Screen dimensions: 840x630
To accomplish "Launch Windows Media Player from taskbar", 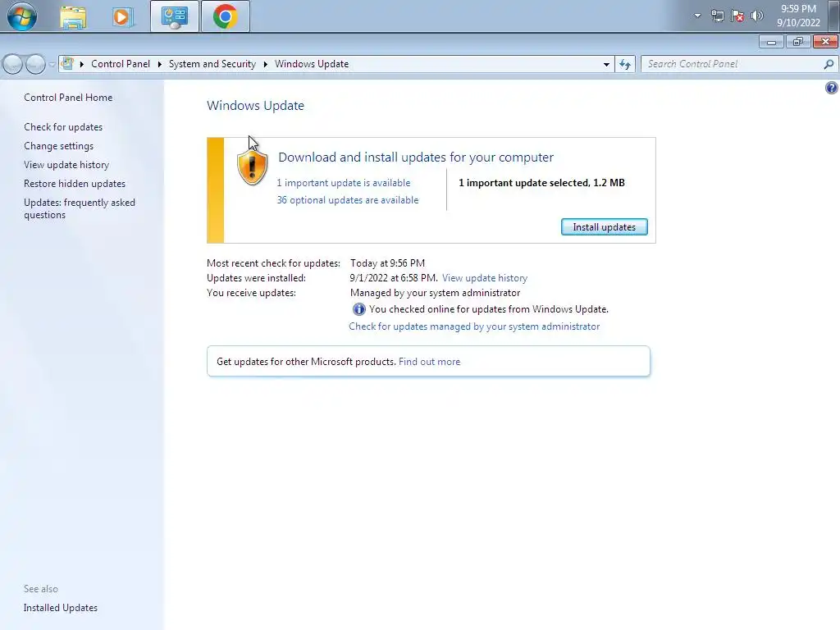I will point(123,16).
